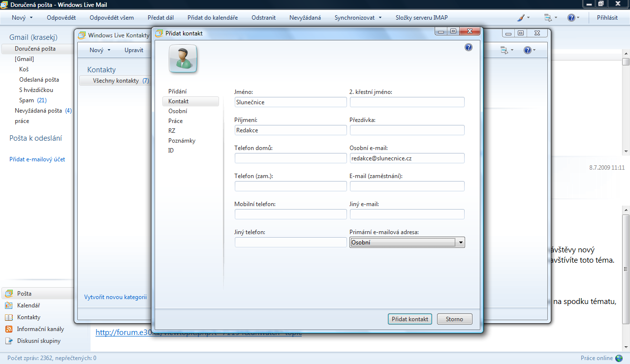Open the Nevyžádaná pošta (4) folder
Image resolution: width=630 pixels, height=364 pixels.
pos(43,111)
